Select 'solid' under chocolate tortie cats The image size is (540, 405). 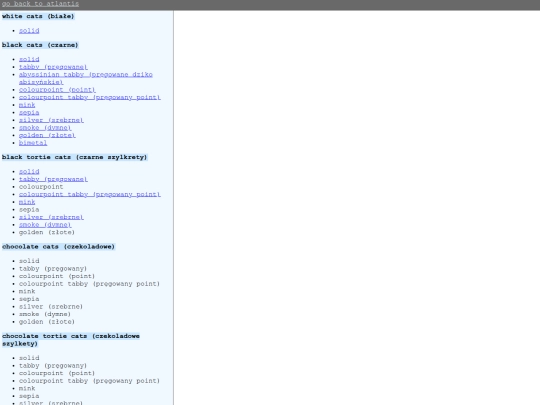tap(29, 358)
